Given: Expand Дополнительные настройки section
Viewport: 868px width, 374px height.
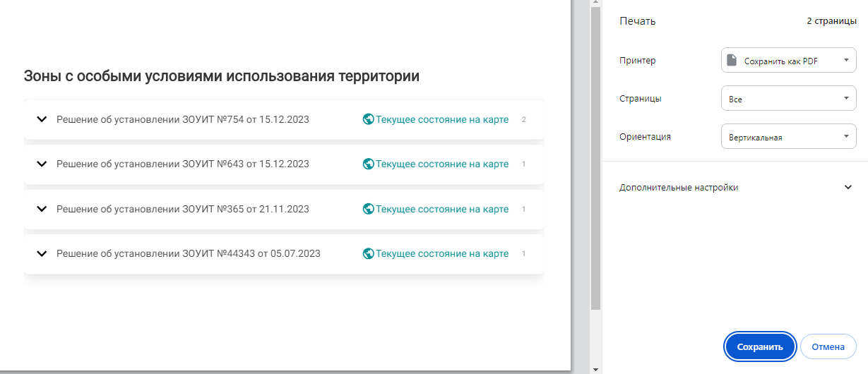Looking at the screenshot, I should [x=848, y=188].
